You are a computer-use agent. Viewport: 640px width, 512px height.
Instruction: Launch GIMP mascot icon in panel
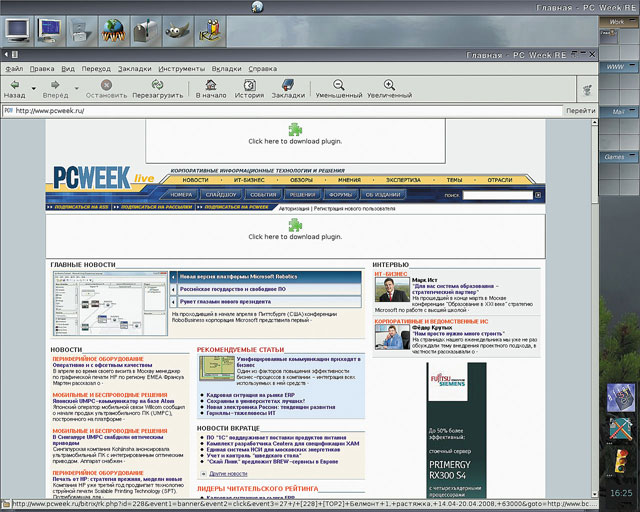point(178,31)
